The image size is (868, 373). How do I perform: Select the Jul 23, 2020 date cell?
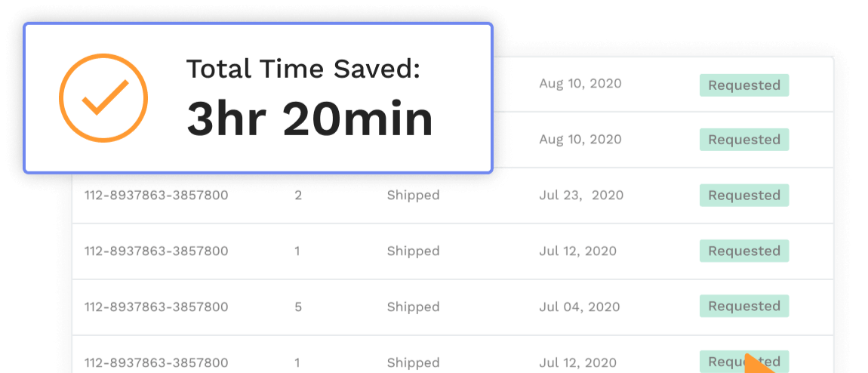point(581,196)
